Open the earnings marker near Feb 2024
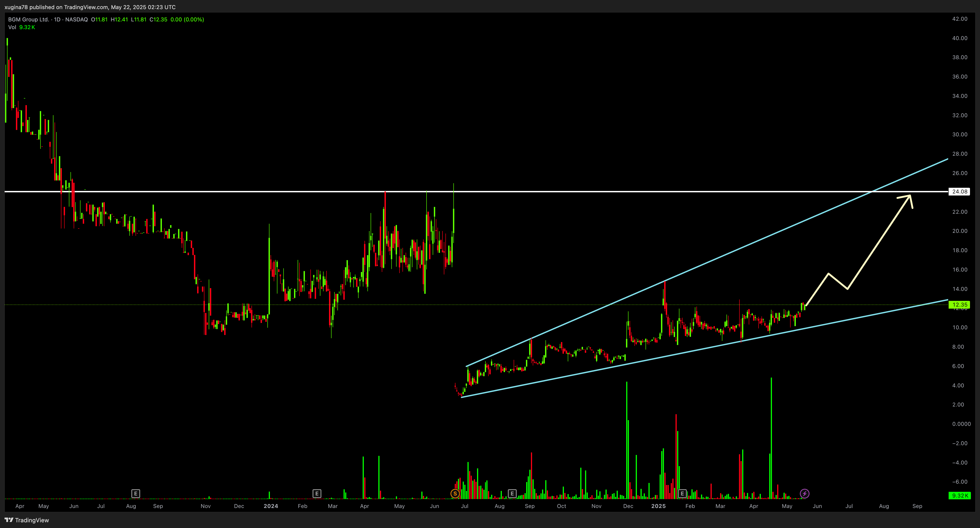This screenshot has width=980, height=528. click(317, 494)
